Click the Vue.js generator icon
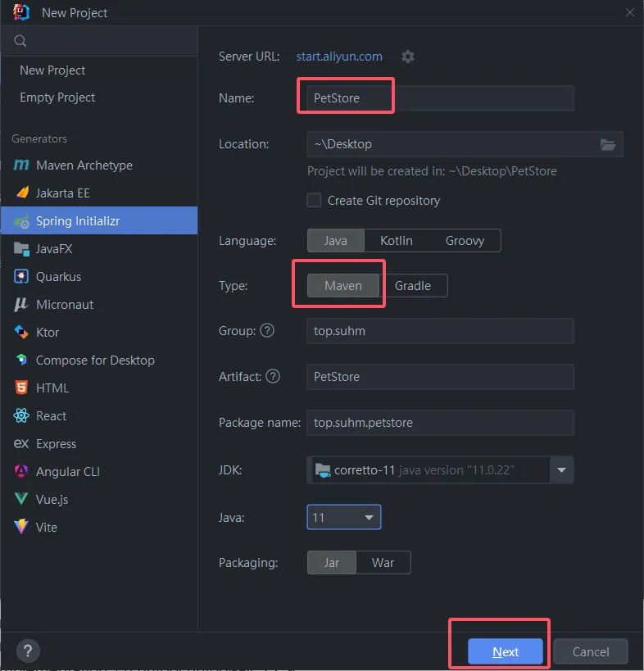Viewport: 644px width, 671px height. pos(21,500)
